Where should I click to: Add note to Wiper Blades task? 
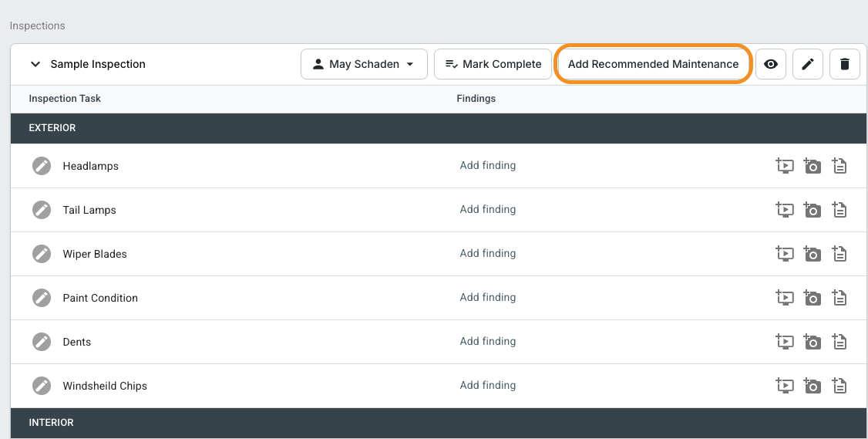[839, 254]
